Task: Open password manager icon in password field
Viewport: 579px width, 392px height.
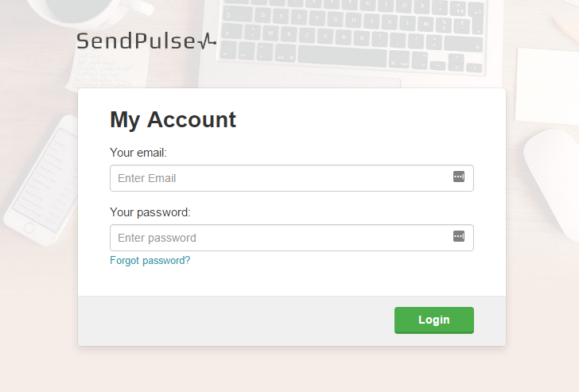Action: click(459, 236)
